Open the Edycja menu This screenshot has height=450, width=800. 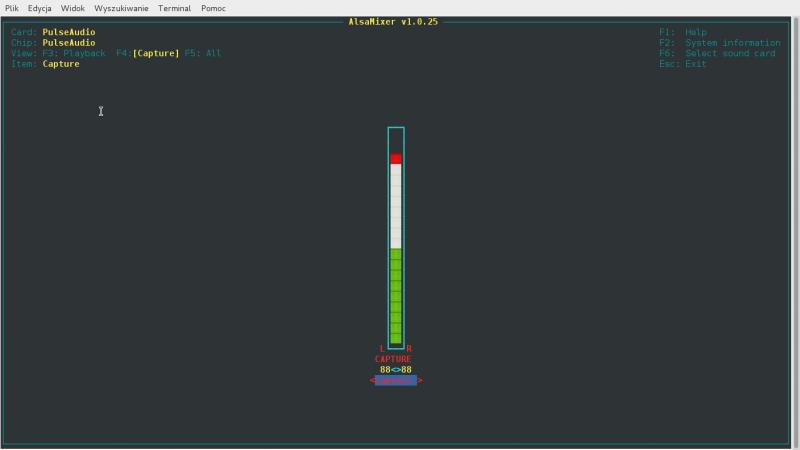tap(40, 8)
